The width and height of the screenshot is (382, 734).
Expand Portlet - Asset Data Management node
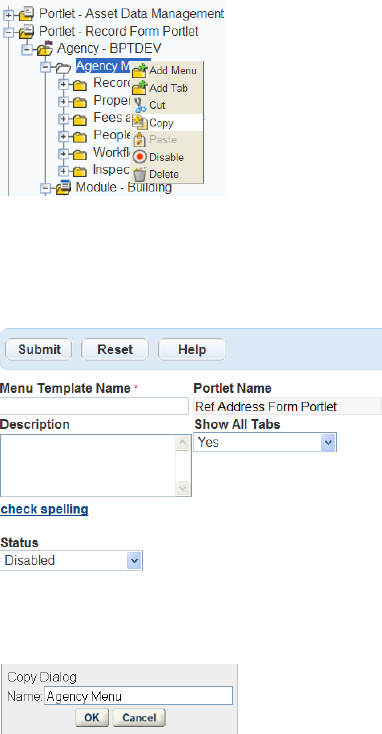8,15
